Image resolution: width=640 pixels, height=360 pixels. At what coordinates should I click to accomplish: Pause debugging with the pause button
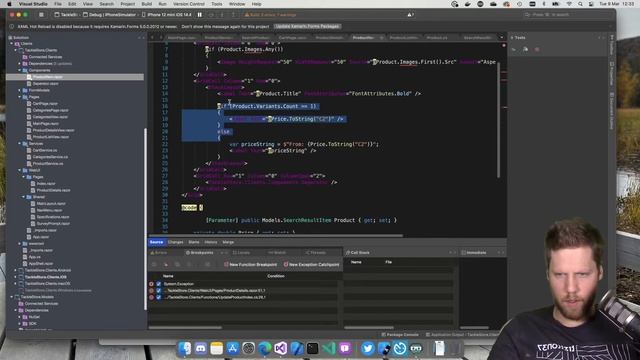point(200,15)
